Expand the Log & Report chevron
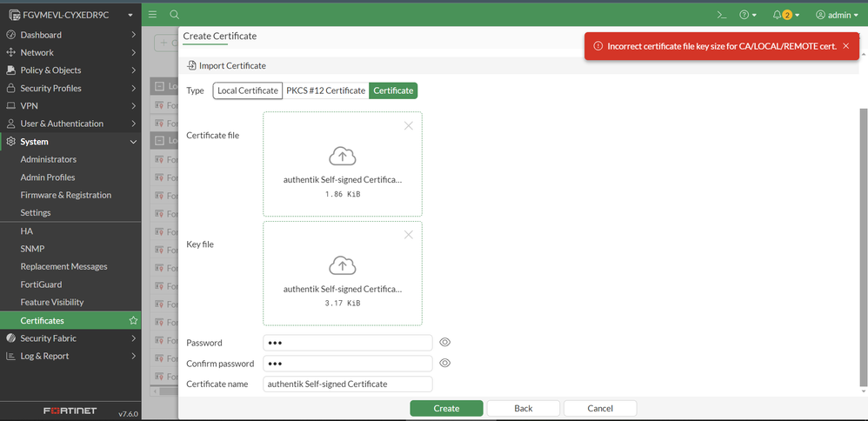Viewport: 868px width, 421px height. (133, 356)
